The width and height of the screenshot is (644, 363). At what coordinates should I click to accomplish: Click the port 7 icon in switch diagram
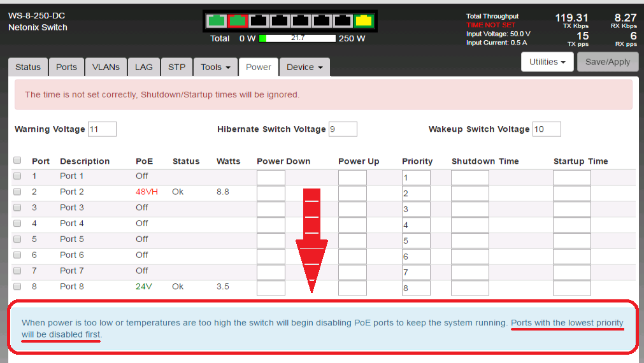(343, 20)
